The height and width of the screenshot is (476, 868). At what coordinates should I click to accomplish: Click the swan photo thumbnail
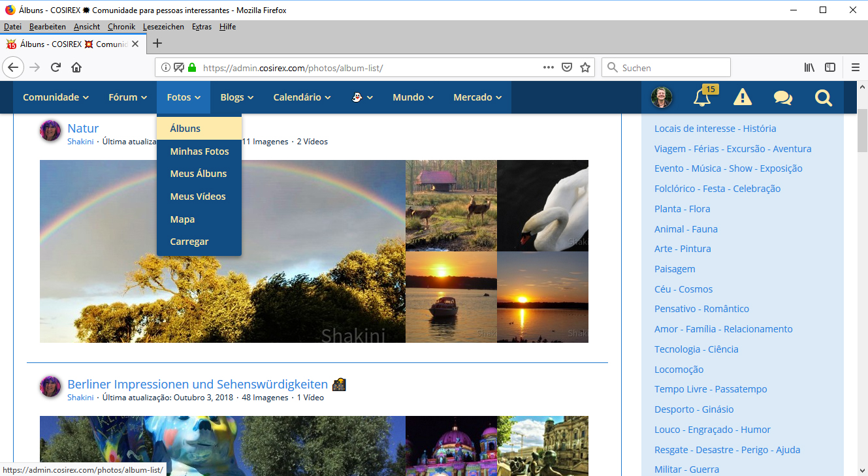pos(542,206)
